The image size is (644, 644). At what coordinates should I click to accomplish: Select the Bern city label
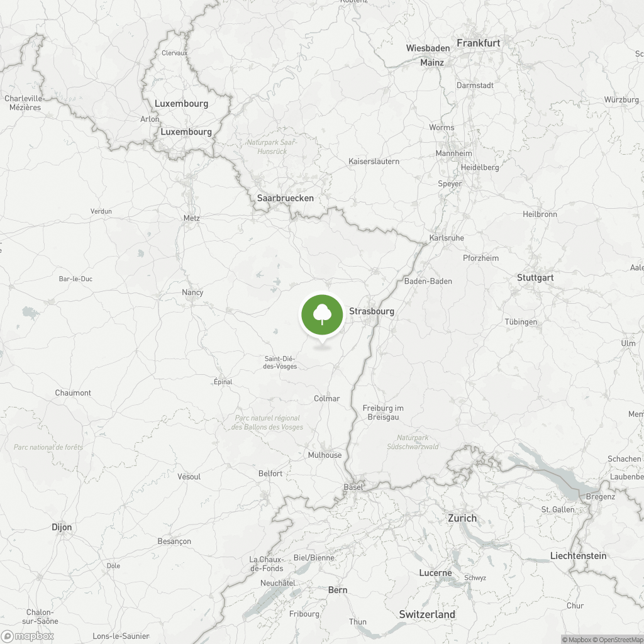click(338, 590)
